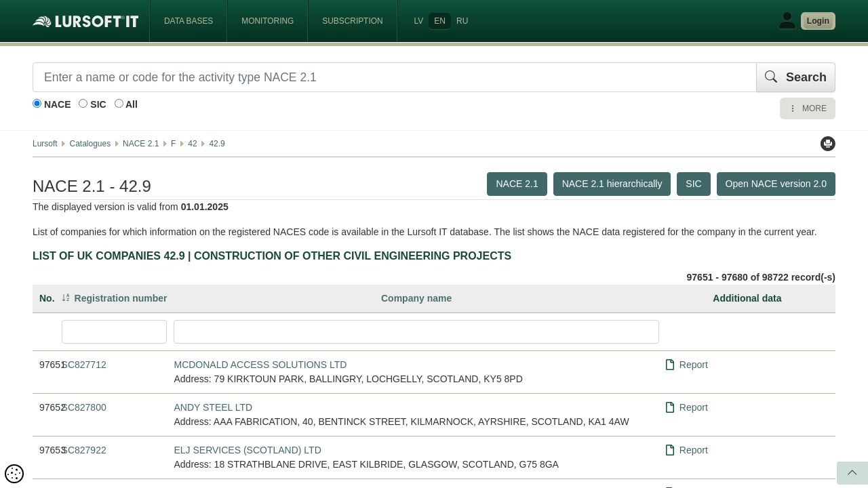Go to Lursoft breadcrumb link
This screenshot has width=868, height=488.
(x=45, y=144)
